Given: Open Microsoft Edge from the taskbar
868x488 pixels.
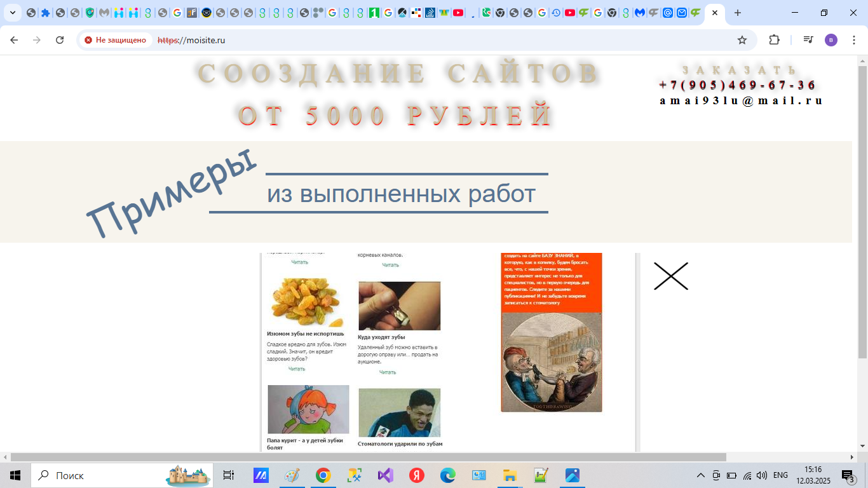Looking at the screenshot, I should [447, 475].
